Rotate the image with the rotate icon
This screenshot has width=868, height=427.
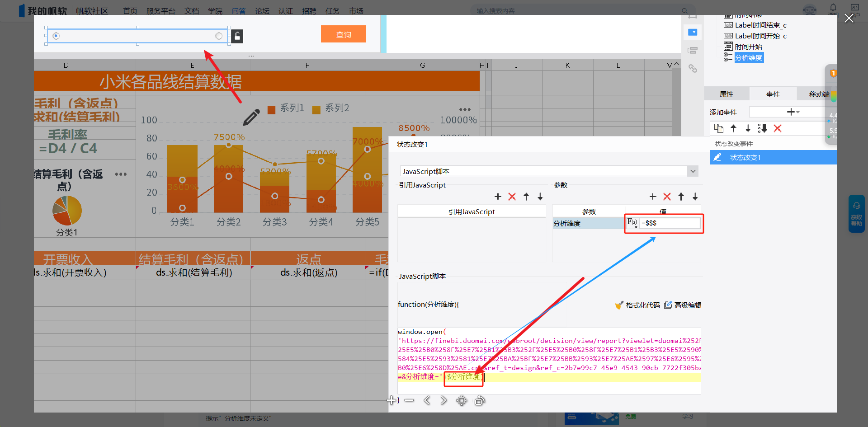click(x=480, y=400)
